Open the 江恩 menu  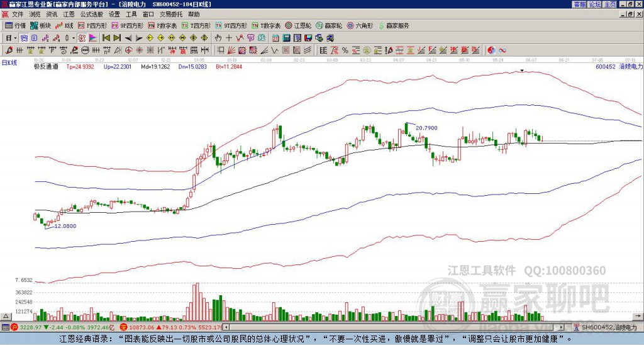pyautogui.click(x=69, y=14)
